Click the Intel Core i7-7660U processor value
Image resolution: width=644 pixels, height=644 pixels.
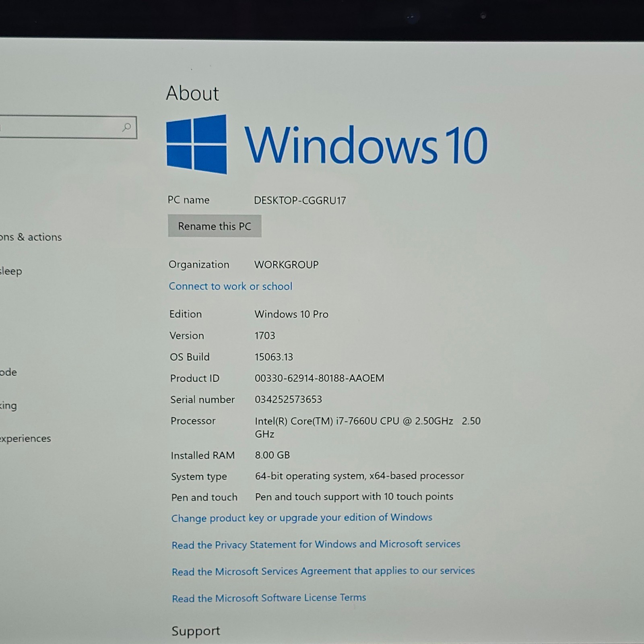367,427
